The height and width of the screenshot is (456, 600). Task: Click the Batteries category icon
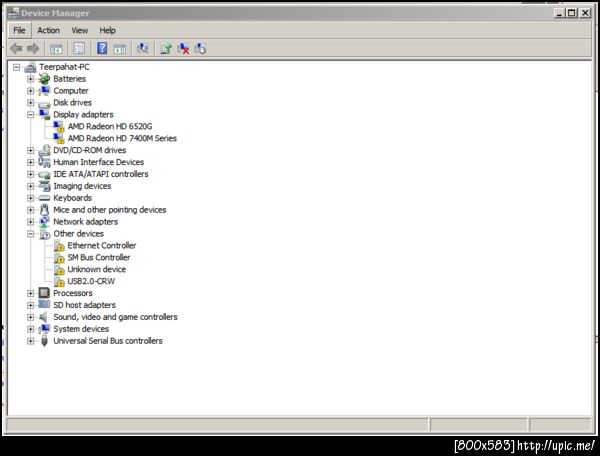pos(44,79)
